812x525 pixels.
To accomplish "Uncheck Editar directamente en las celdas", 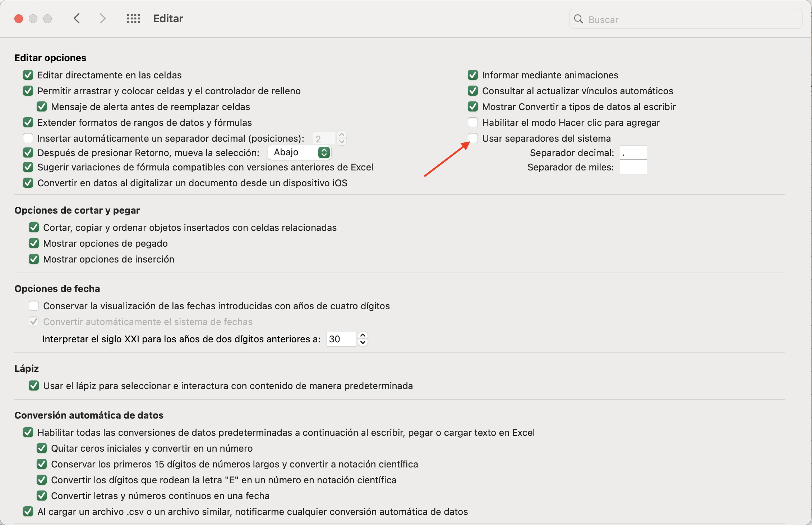I will tap(28, 75).
